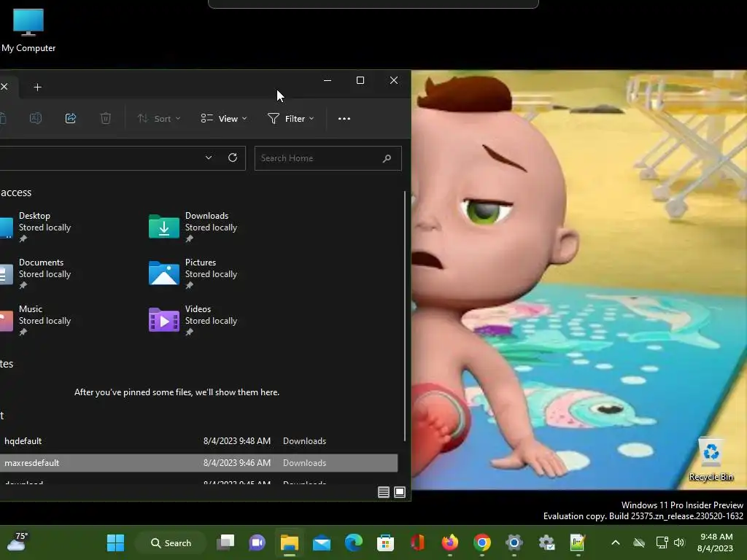
Task: Select the Desktop folder label
Action: pyautogui.click(x=34, y=216)
